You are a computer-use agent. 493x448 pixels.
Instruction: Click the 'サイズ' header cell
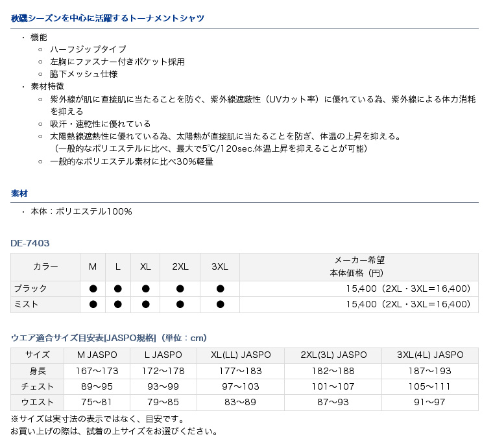[x=38, y=355]
